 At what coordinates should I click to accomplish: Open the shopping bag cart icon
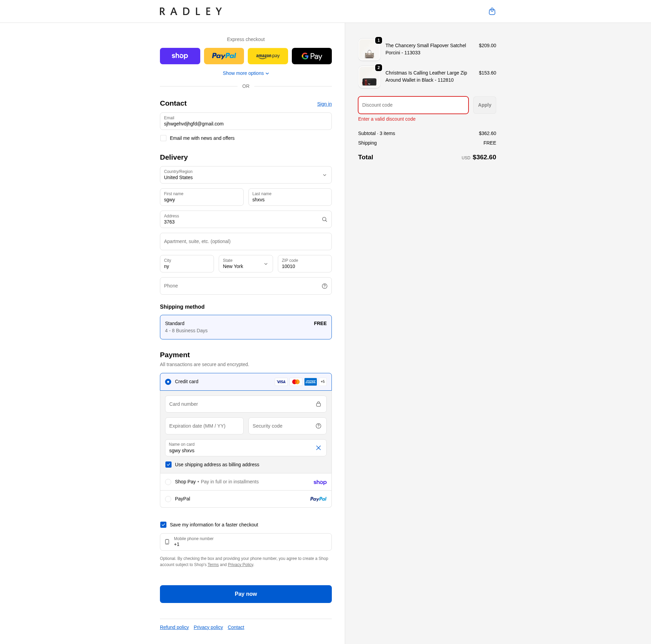(492, 12)
